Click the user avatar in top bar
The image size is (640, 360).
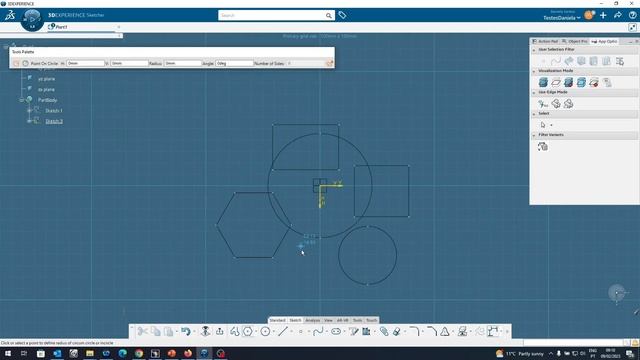[589, 15]
